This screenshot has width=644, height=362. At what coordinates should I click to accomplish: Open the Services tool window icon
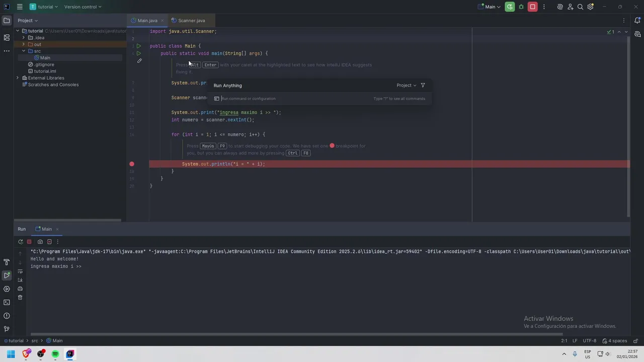[x=7, y=289]
